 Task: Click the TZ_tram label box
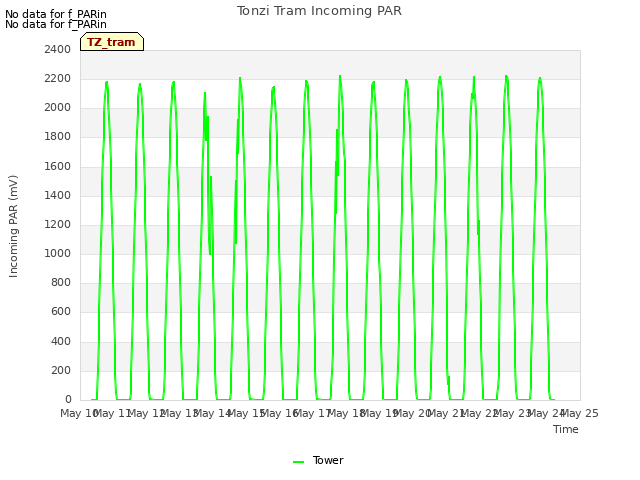tap(112, 42)
